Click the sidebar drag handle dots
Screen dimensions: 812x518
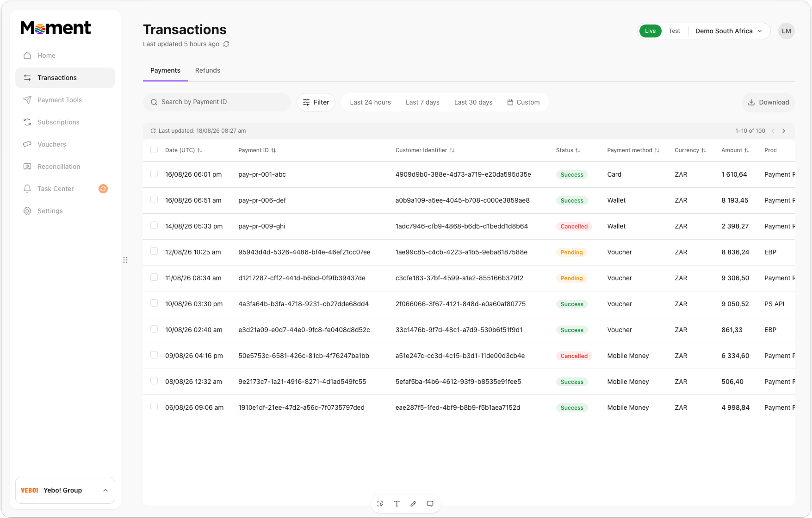tap(125, 260)
